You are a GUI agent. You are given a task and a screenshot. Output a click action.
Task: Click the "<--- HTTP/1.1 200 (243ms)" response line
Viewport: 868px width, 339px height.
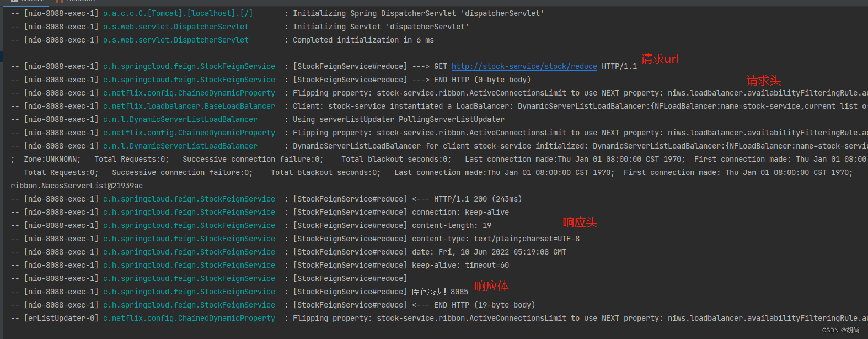click(x=467, y=199)
